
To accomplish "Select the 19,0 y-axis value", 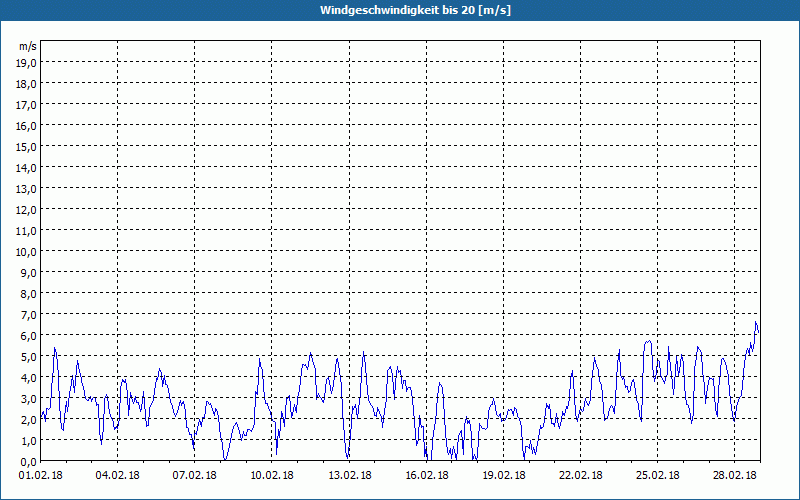I will (x=26, y=62).
